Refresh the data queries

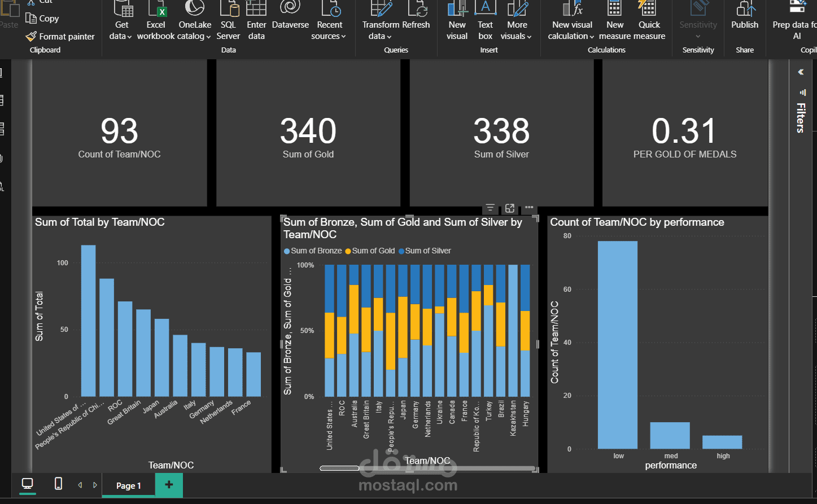(x=417, y=16)
